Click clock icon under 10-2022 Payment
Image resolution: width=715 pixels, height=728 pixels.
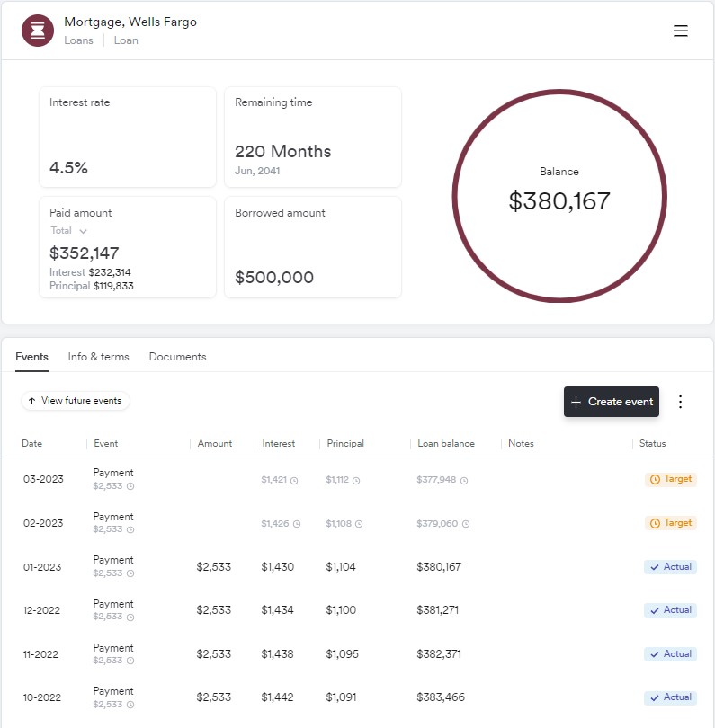coord(130,705)
